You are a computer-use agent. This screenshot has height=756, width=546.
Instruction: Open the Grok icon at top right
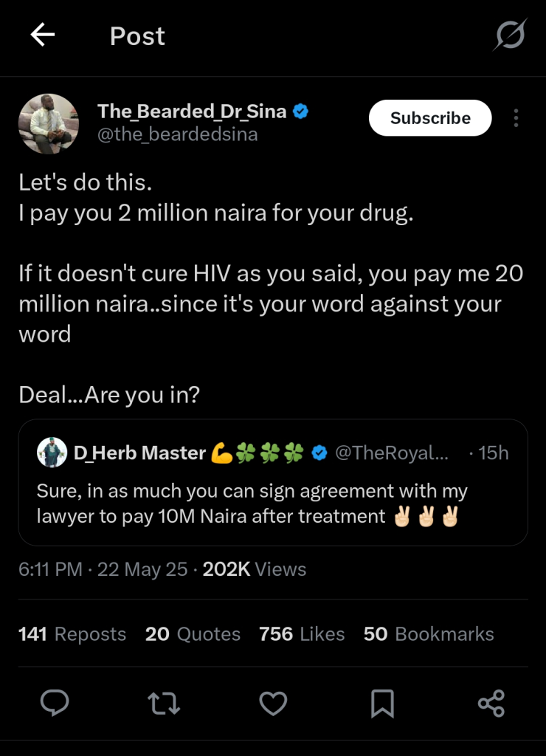point(510,35)
